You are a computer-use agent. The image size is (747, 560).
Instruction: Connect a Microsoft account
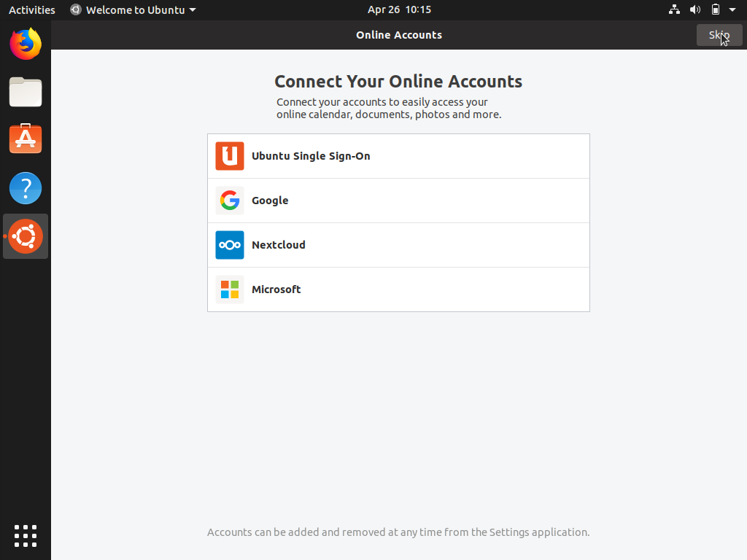tap(399, 289)
